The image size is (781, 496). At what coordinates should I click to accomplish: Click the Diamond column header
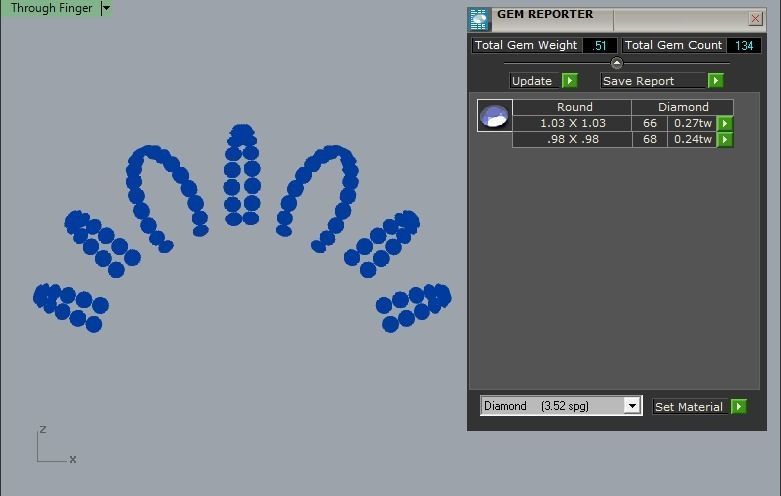683,107
